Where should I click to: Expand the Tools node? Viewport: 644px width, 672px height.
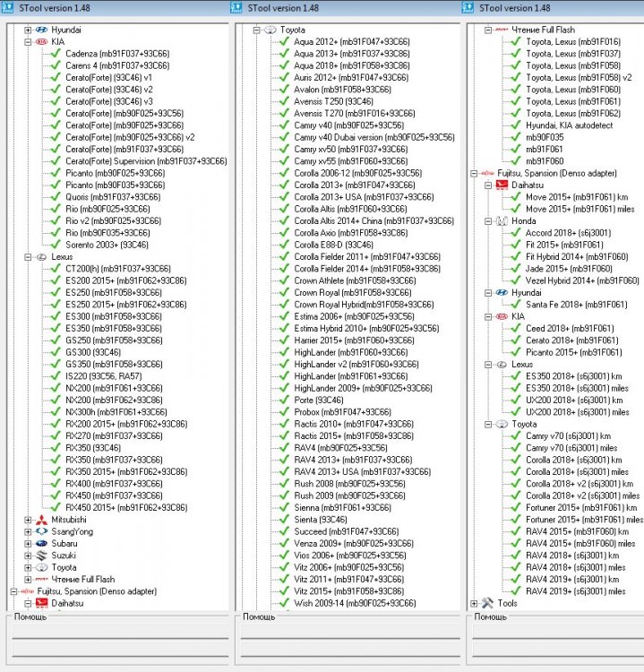(474, 603)
